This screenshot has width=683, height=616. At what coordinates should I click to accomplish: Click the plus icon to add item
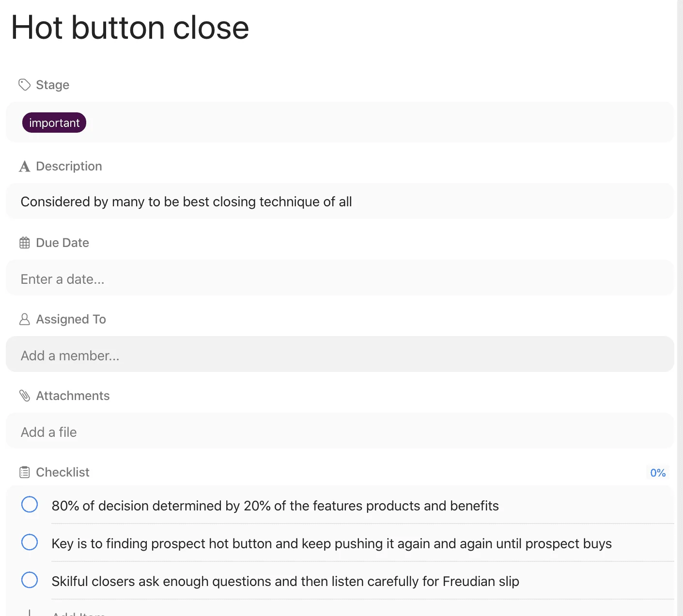click(30, 613)
